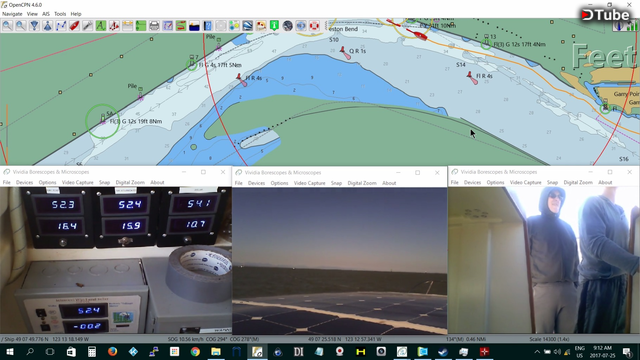Click the SOG/COG readout in status bar
Image resolution: width=640 pixels, height=360 pixels.
tap(213, 339)
